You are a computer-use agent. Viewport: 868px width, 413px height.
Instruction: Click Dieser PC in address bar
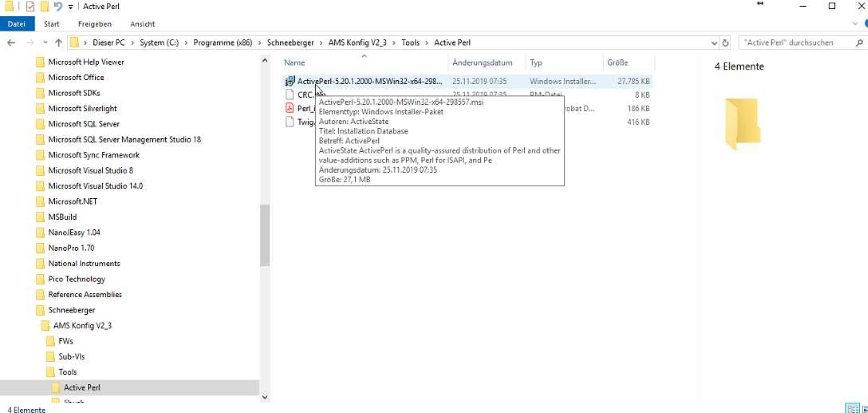(x=109, y=42)
